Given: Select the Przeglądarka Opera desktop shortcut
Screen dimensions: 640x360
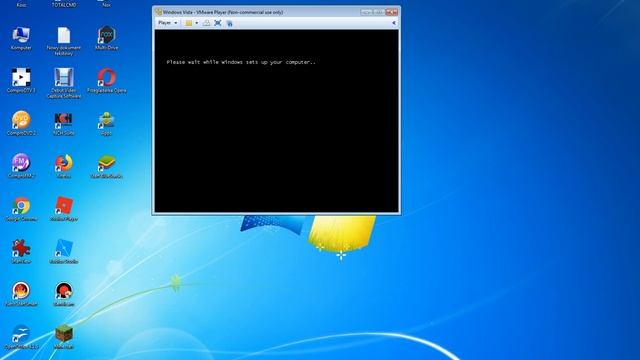Looking at the screenshot, I should pyautogui.click(x=107, y=81).
